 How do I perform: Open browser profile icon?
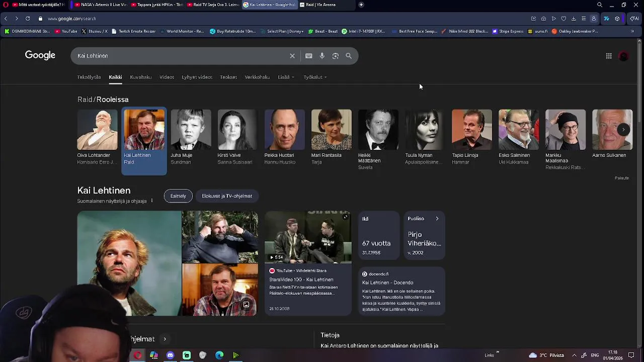(x=594, y=19)
